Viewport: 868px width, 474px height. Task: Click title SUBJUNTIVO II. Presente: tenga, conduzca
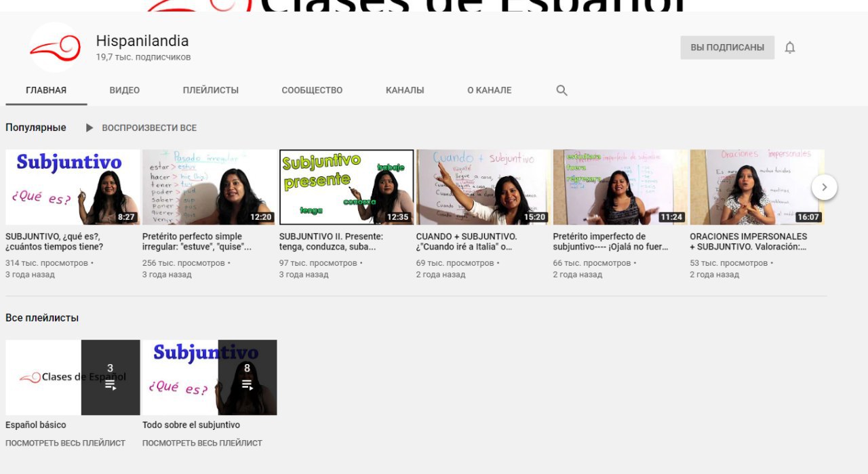(x=332, y=241)
